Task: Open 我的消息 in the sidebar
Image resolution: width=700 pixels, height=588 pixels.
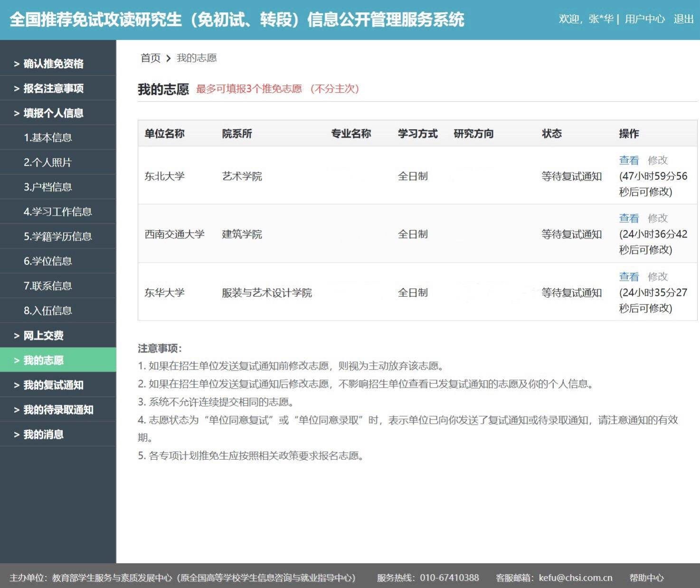Action: click(x=43, y=434)
